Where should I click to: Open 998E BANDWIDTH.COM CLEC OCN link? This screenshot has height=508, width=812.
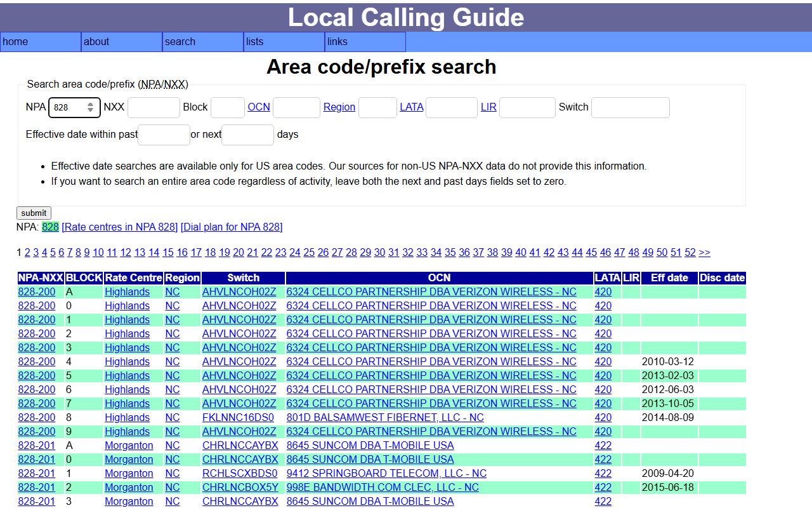(383, 488)
